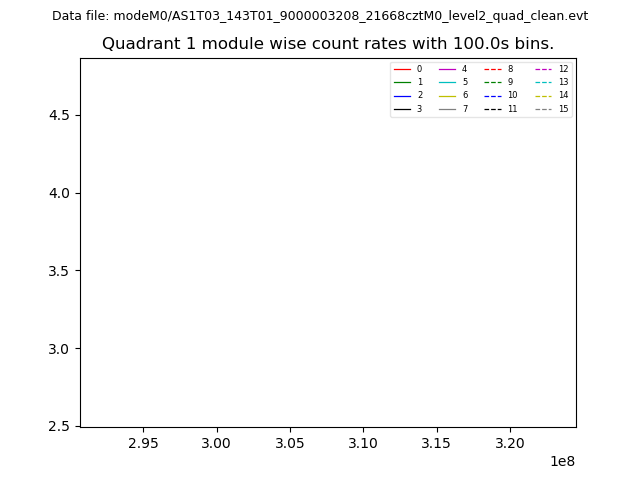Screen dimensions: 640x480
Task: Click the 4.5 tick label on y-axis
Action: pyautogui.click(x=59, y=115)
